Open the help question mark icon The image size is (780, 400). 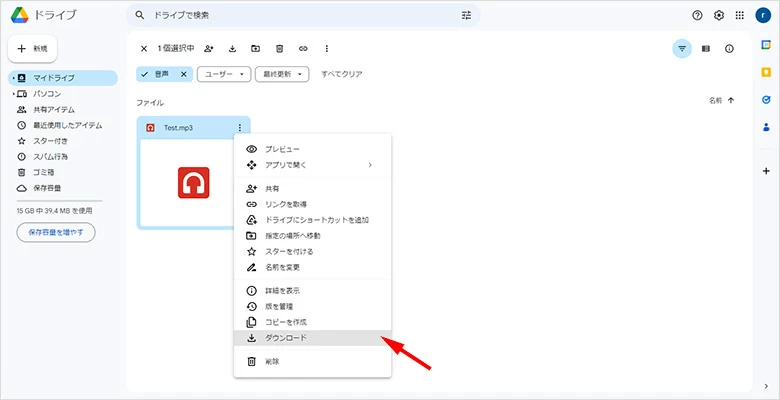[x=697, y=16]
